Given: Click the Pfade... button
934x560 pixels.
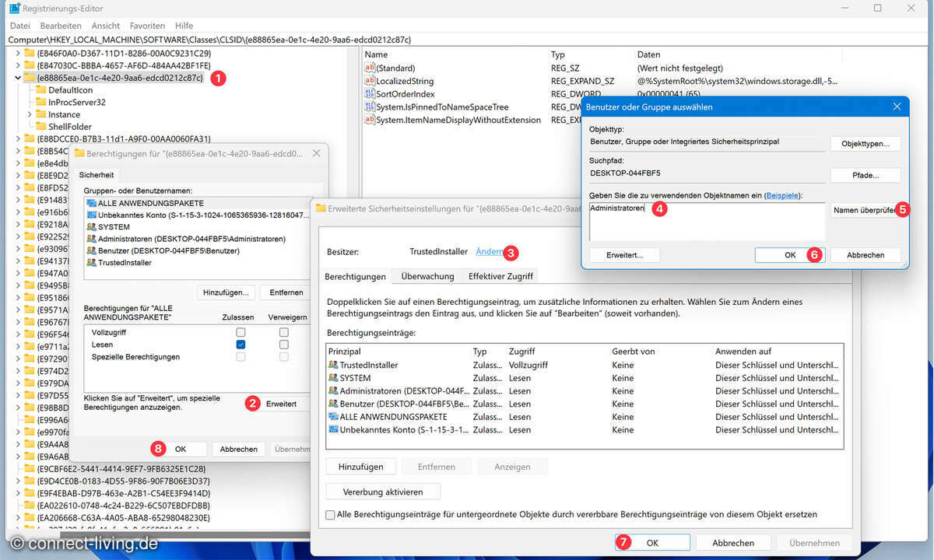Looking at the screenshot, I should 866,175.
